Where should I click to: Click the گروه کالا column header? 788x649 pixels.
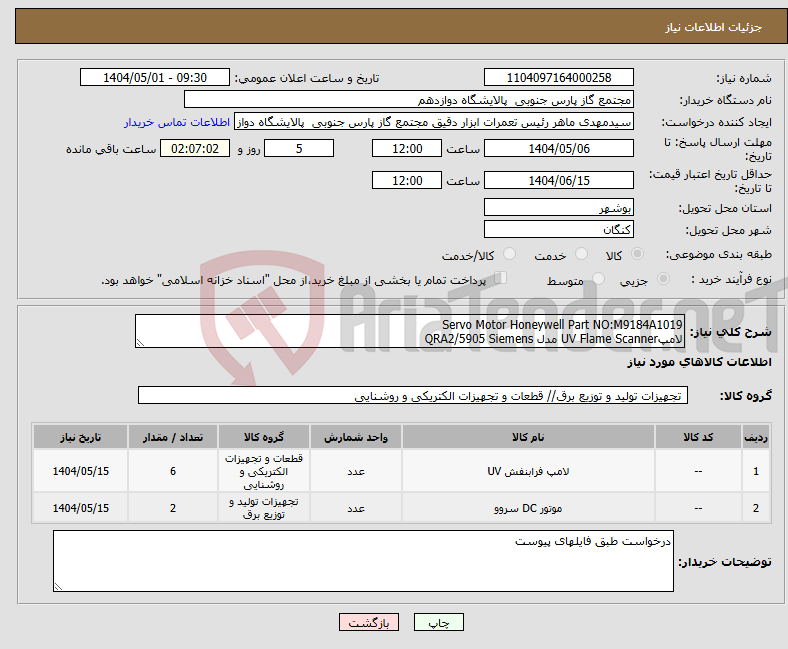point(264,437)
